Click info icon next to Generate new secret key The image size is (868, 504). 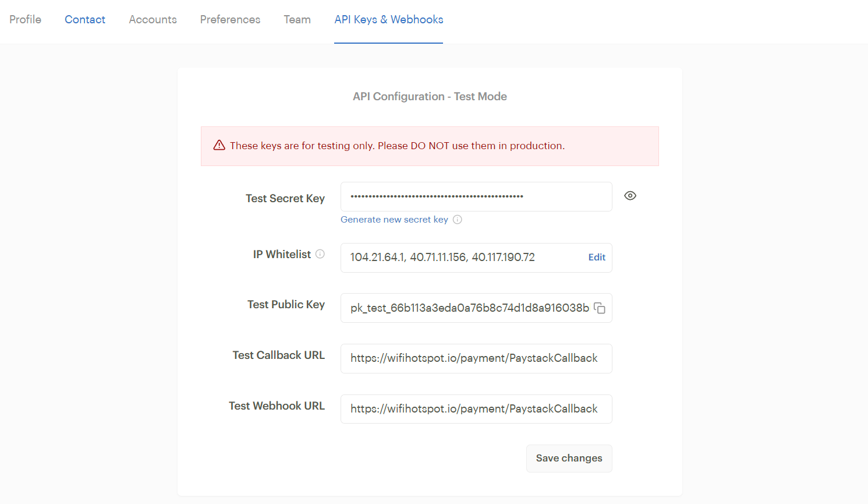click(458, 220)
